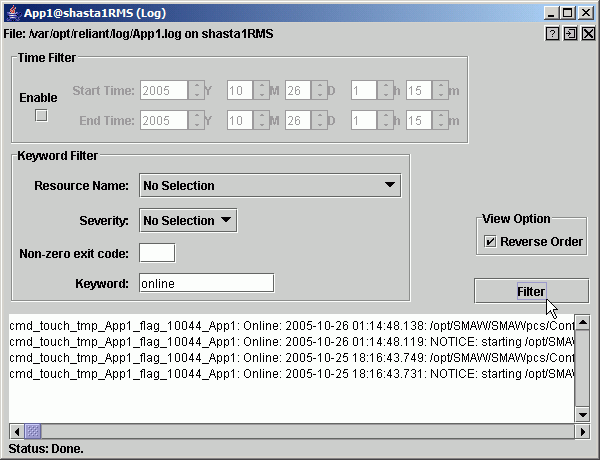This screenshot has height=460, width=600.
Task: Click the End Time year stepper
Action: click(x=196, y=120)
